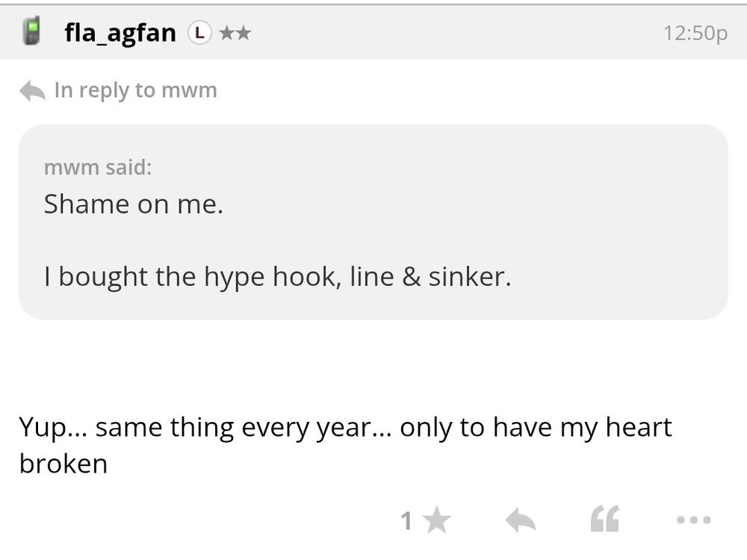The width and height of the screenshot is (747, 560).
Task: Click the mobile phone icon in the header
Action: click(x=31, y=30)
